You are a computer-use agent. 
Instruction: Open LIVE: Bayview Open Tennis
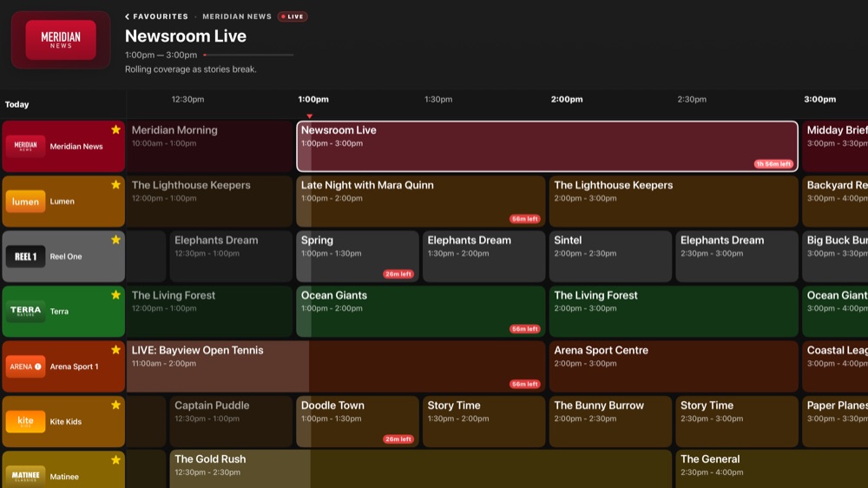(x=336, y=366)
